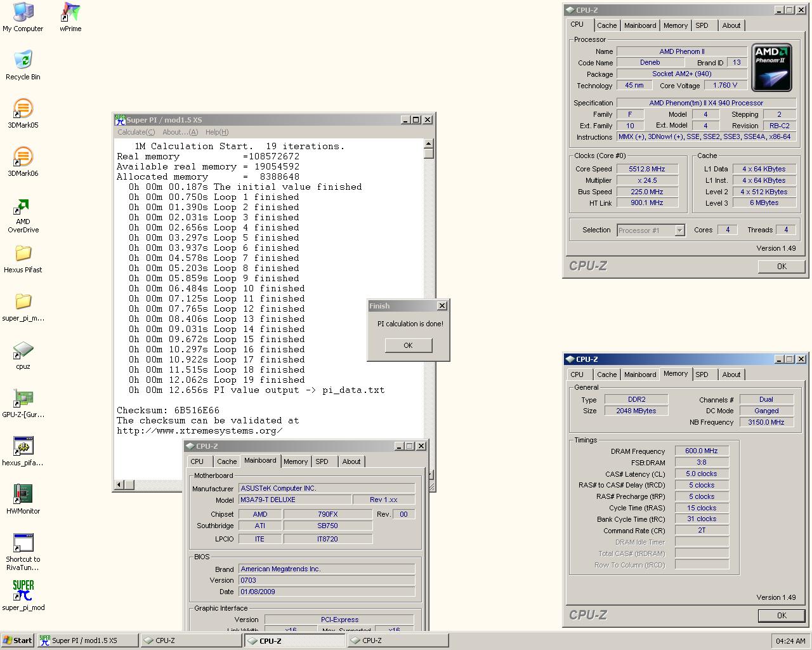Click the AMD Phenom II logo image
Image resolution: width=812 pixels, height=650 pixels.
[x=772, y=67]
